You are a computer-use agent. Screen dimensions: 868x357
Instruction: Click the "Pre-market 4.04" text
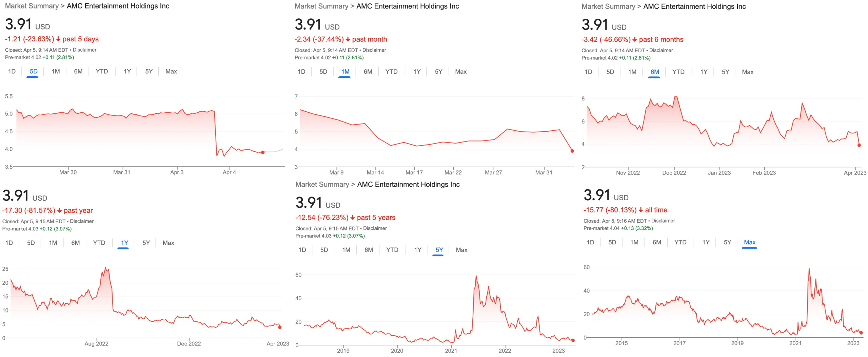(601, 228)
